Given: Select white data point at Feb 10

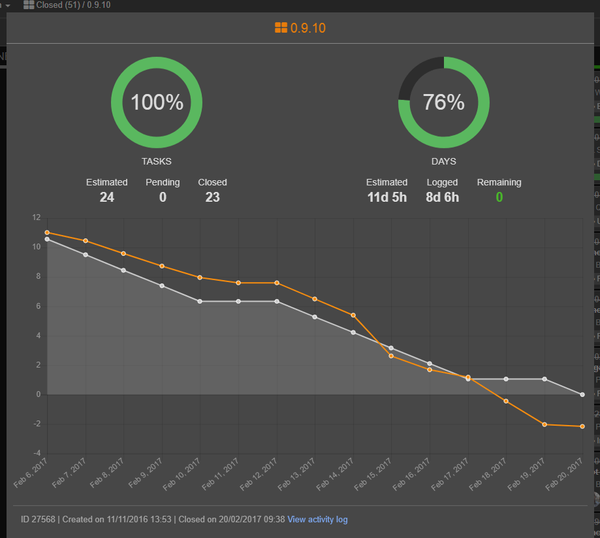Looking at the screenshot, I should click(x=200, y=301).
